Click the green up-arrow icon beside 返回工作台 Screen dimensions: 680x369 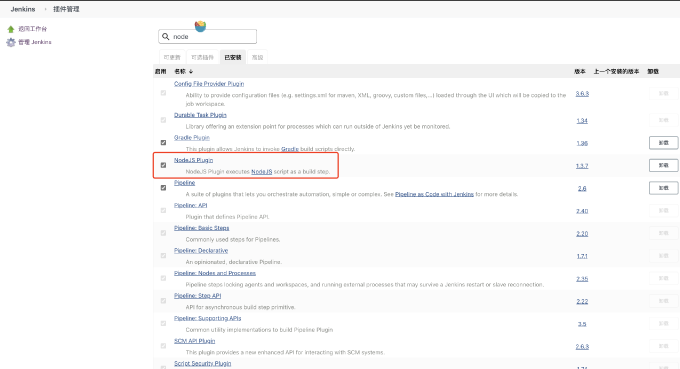point(11,29)
